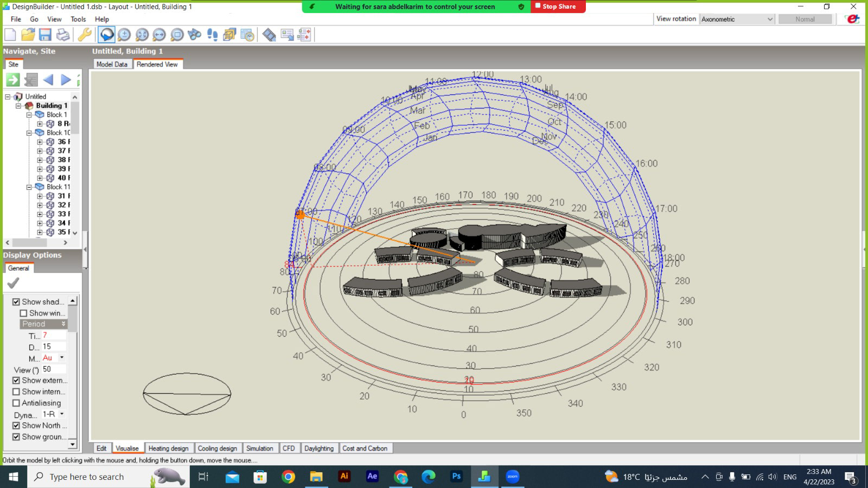
Task: Click the View angle input field
Action: click(54, 369)
